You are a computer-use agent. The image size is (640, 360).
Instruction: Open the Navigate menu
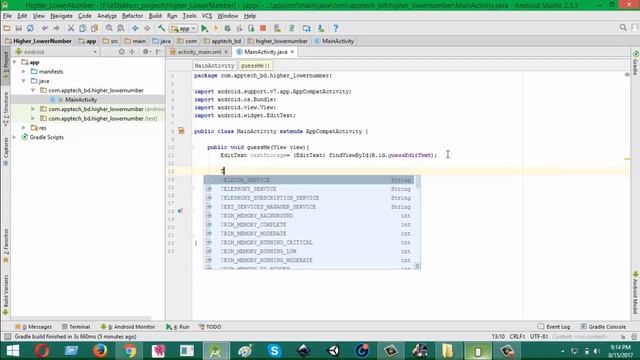61,16
